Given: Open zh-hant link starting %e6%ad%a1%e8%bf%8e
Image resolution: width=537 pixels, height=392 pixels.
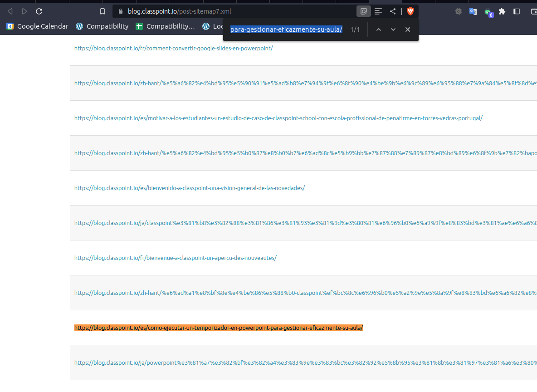Looking at the screenshot, I should (x=306, y=293).
